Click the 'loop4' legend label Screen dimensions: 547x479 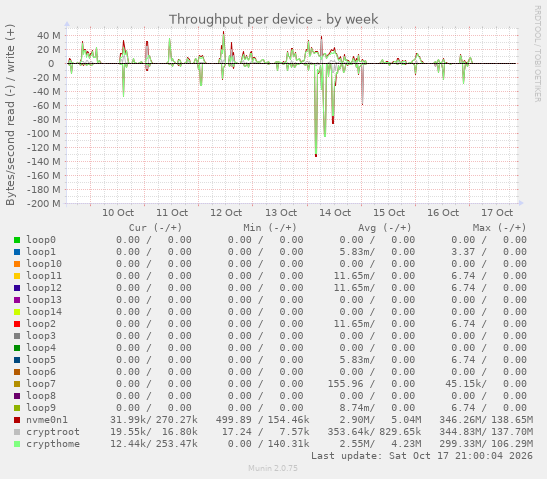pyautogui.click(x=41, y=347)
